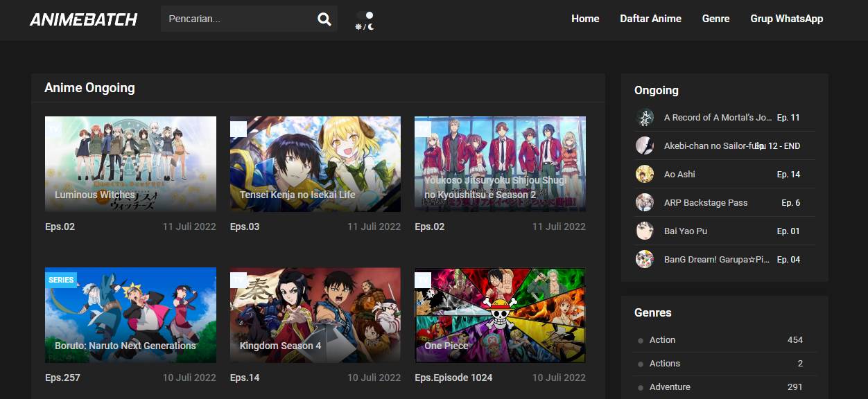Click the ARP Backstage Pass avatar

point(645,202)
